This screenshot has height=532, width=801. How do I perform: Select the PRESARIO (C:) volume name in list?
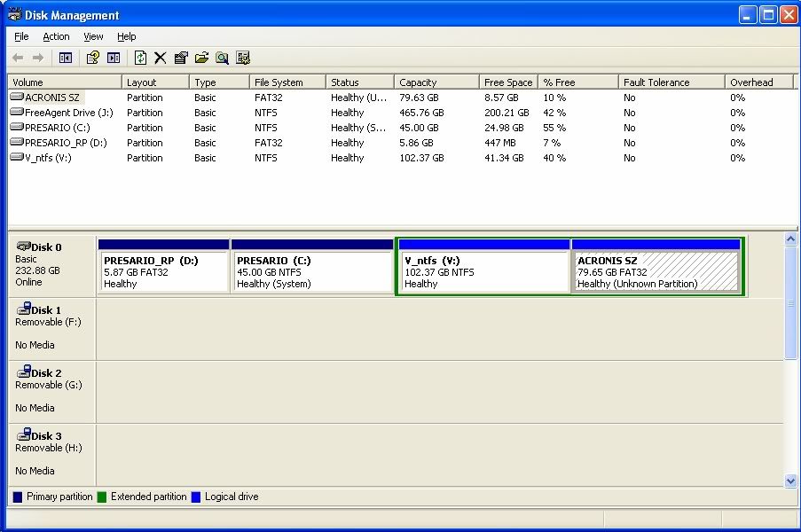[x=57, y=128]
